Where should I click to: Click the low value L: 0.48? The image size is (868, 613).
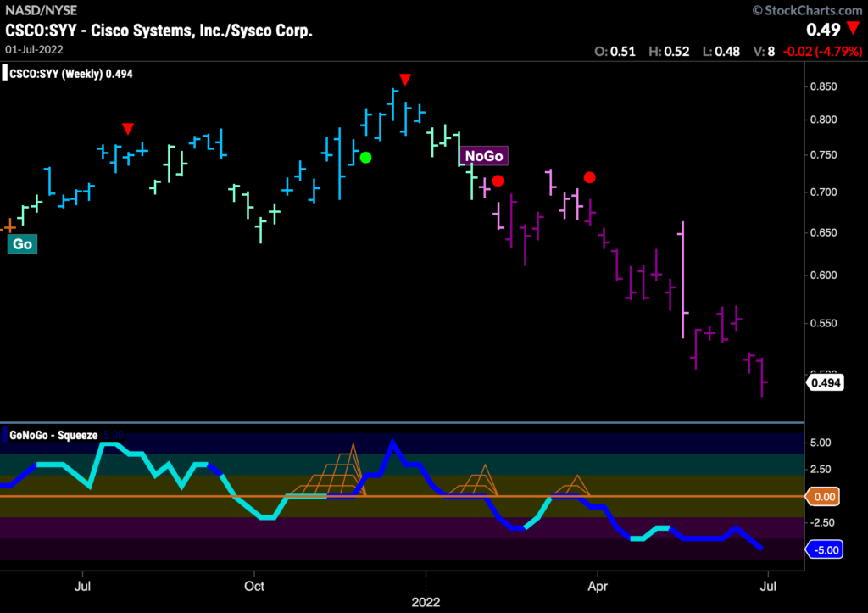coord(721,52)
